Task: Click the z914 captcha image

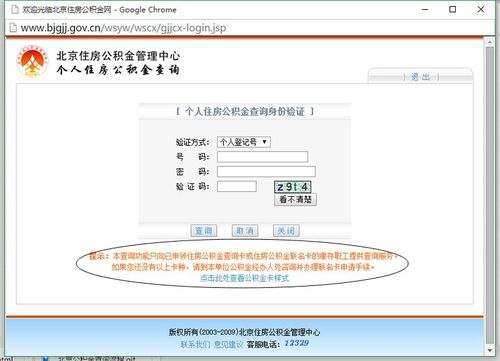Action: pyautogui.click(x=292, y=187)
